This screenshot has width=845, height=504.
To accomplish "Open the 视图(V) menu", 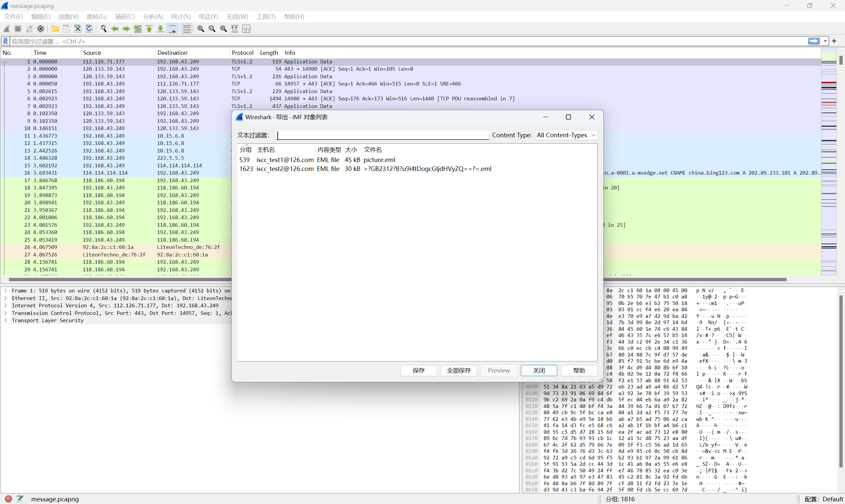I will click(x=68, y=17).
